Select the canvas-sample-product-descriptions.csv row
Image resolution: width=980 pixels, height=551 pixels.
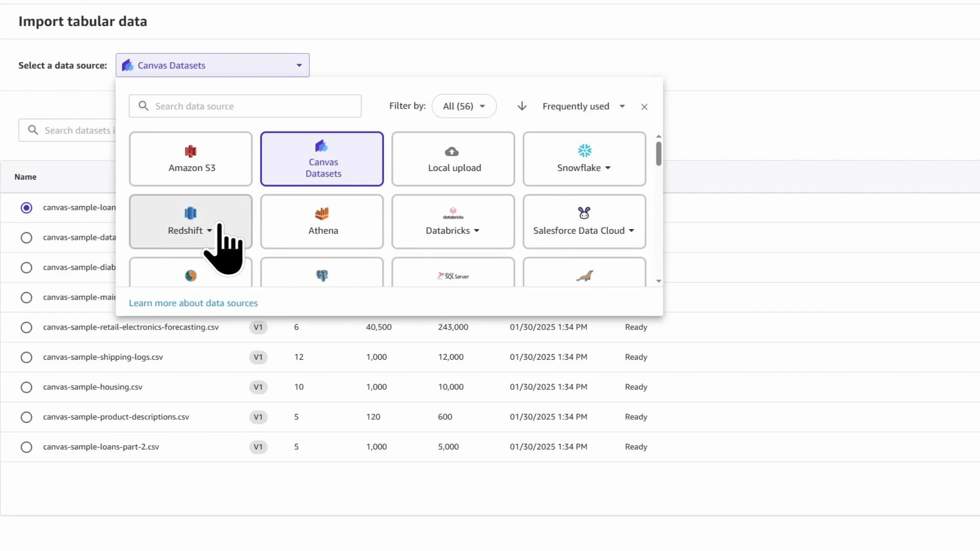click(26, 417)
